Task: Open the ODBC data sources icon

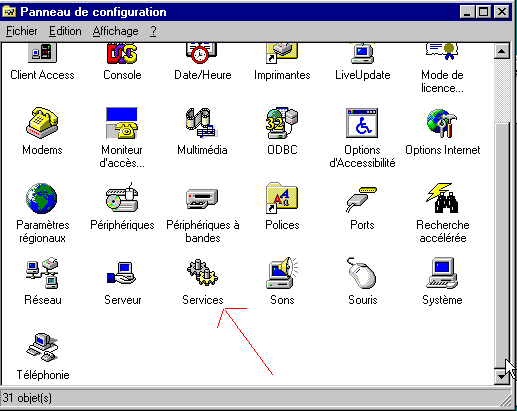Action: point(282,123)
